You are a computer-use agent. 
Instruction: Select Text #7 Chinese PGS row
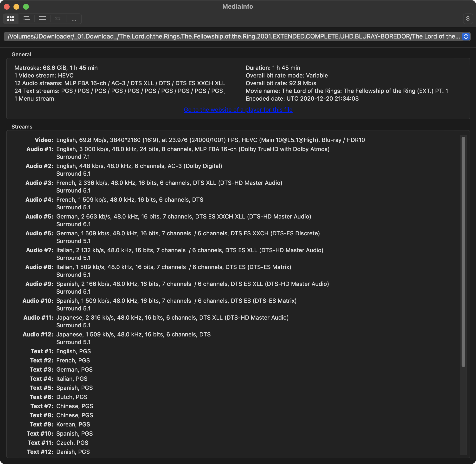pos(62,406)
